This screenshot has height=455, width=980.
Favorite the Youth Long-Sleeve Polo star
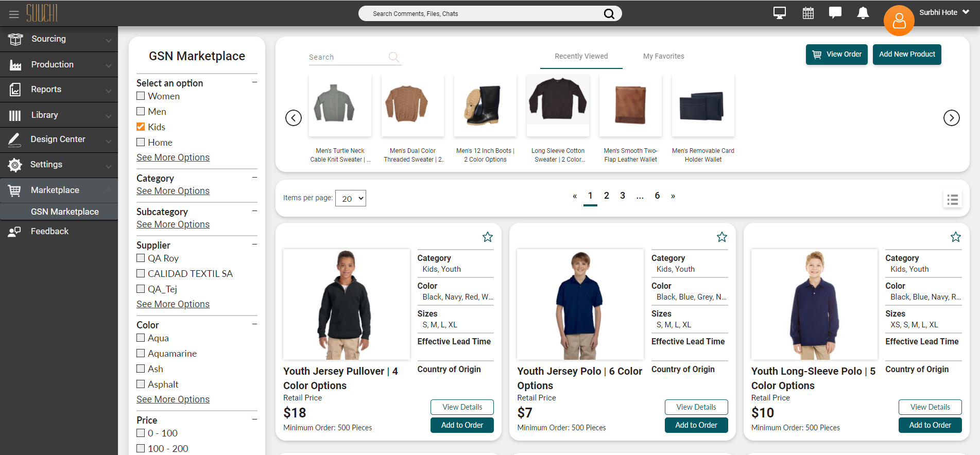[956, 237]
